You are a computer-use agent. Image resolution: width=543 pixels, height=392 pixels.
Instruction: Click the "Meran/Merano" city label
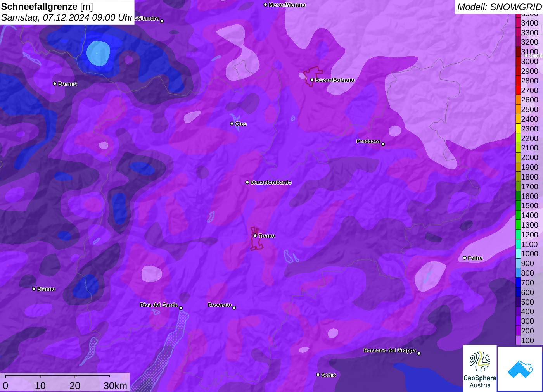pos(287,5)
